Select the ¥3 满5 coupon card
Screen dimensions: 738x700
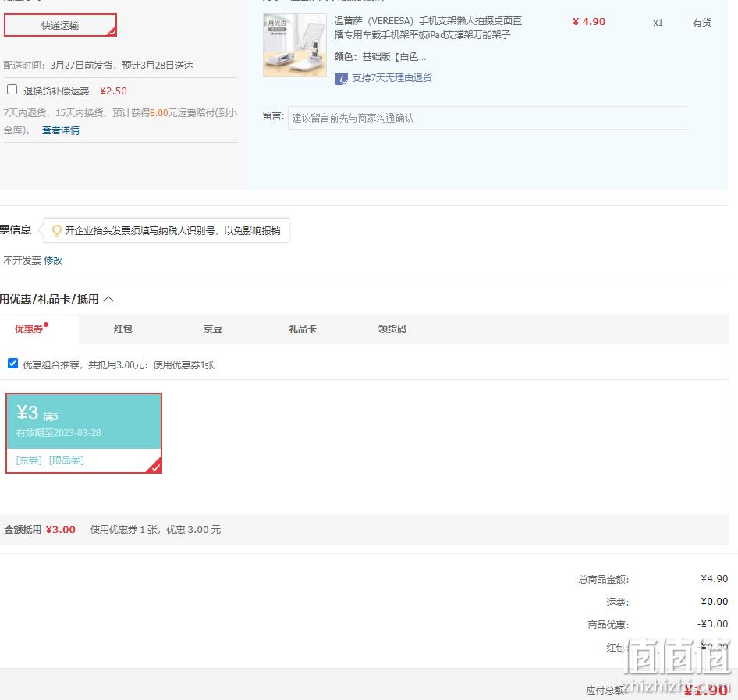click(83, 433)
